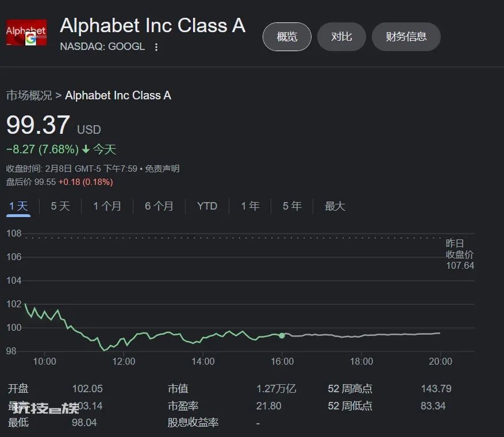Open the three-dot more options menu
The height and width of the screenshot is (437, 504).
coord(156,47)
